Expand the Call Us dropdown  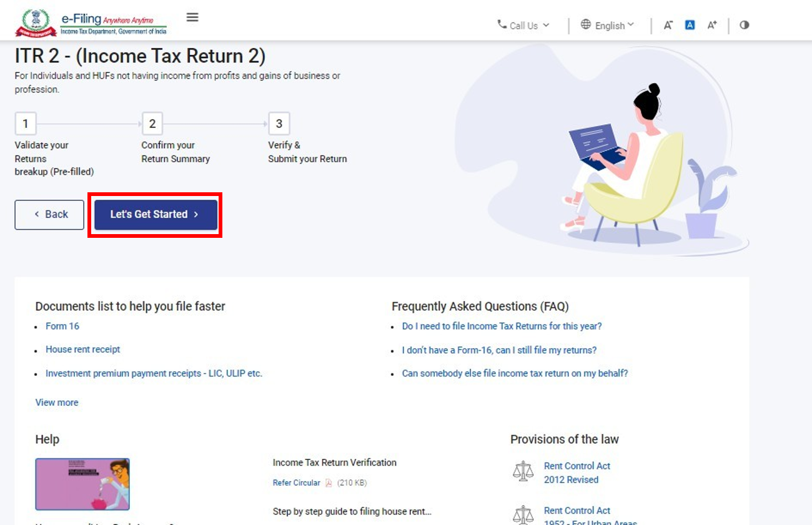click(523, 26)
